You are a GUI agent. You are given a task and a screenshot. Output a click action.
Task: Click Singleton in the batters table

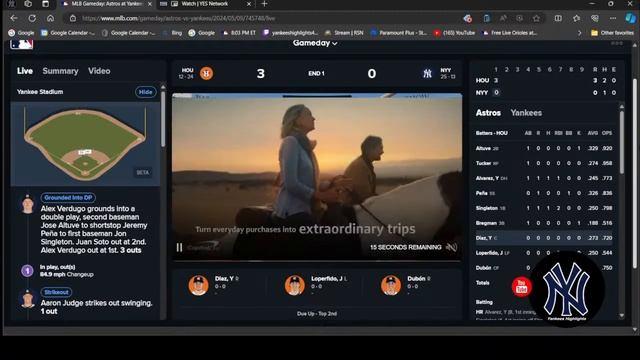487,208
